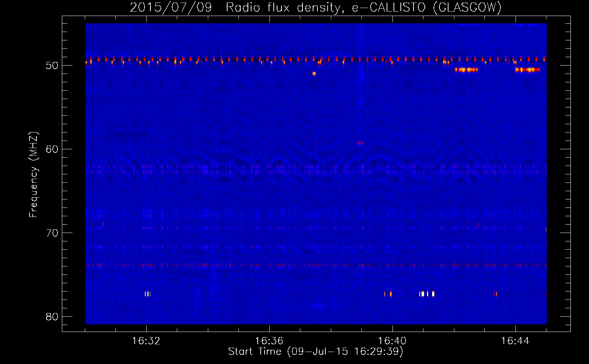Click the 16:40 time tick label
This screenshot has height=364, width=589.
click(x=392, y=341)
